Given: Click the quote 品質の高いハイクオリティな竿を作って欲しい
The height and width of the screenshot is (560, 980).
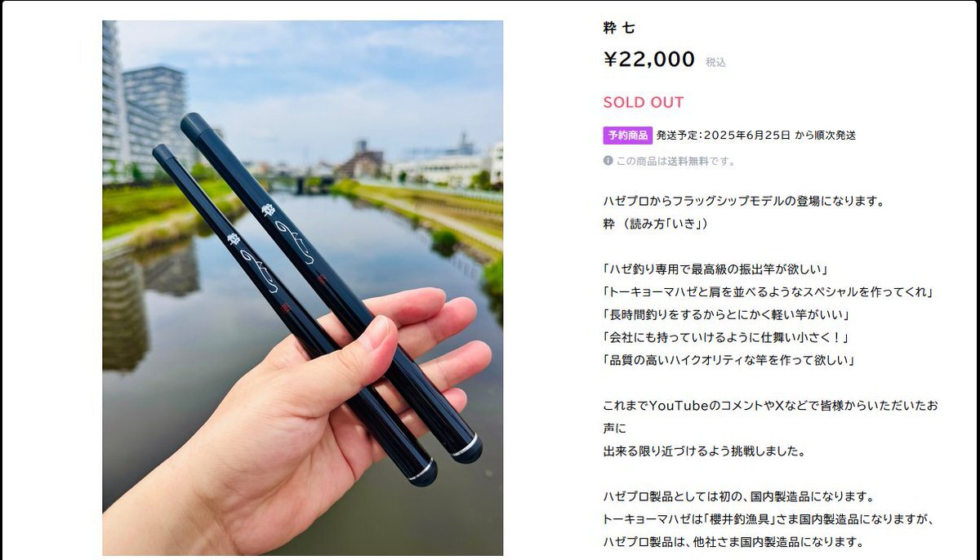Looking at the screenshot, I should (728, 360).
